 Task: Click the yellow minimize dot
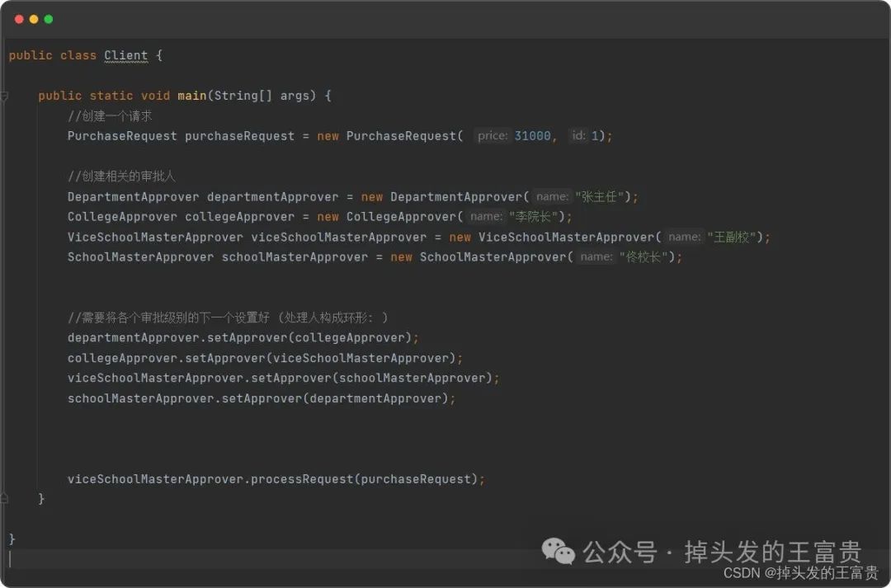(x=34, y=19)
